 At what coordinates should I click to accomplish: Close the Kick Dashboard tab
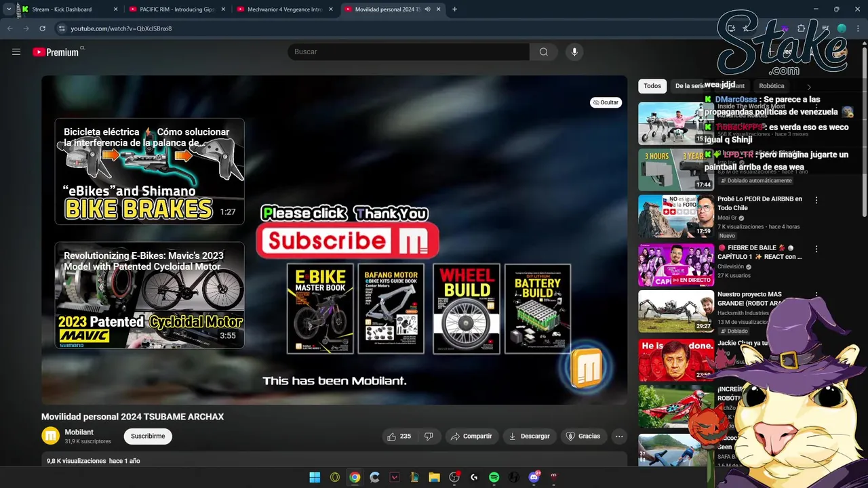(x=115, y=9)
